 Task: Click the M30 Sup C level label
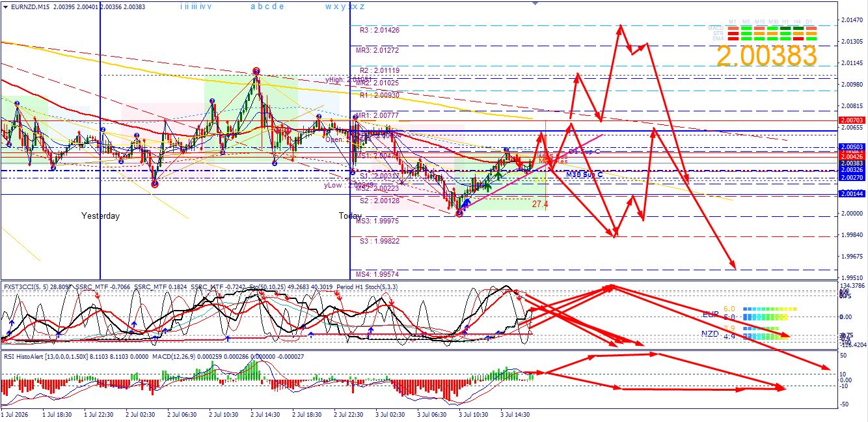tap(584, 175)
